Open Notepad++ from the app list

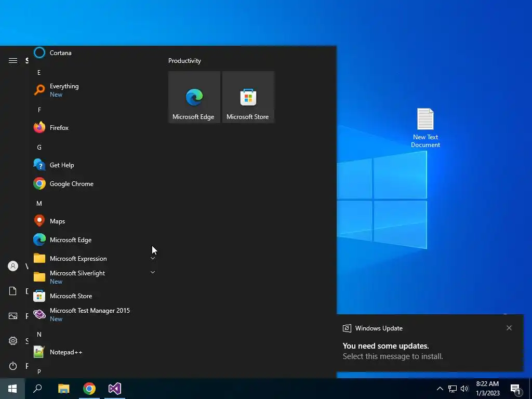pyautogui.click(x=94, y=352)
